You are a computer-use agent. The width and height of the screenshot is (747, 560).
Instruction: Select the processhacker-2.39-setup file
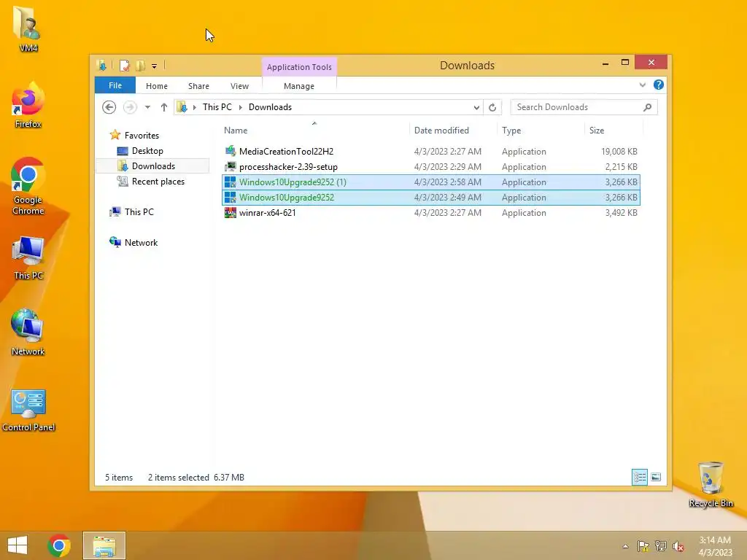[430, 167]
